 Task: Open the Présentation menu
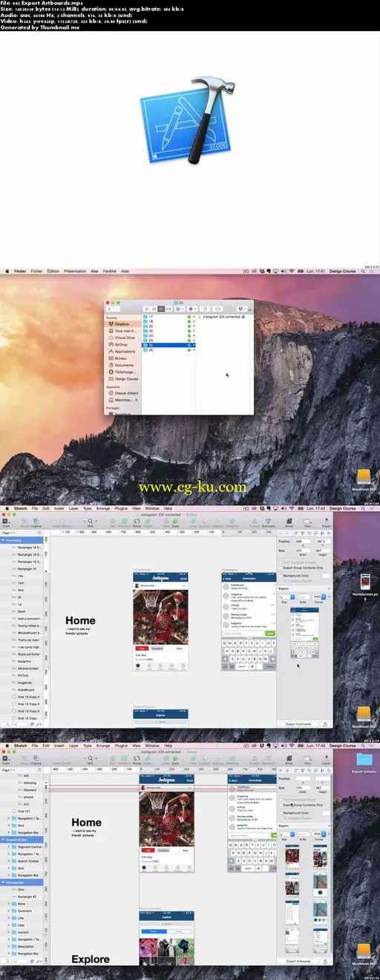pos(75,272)
